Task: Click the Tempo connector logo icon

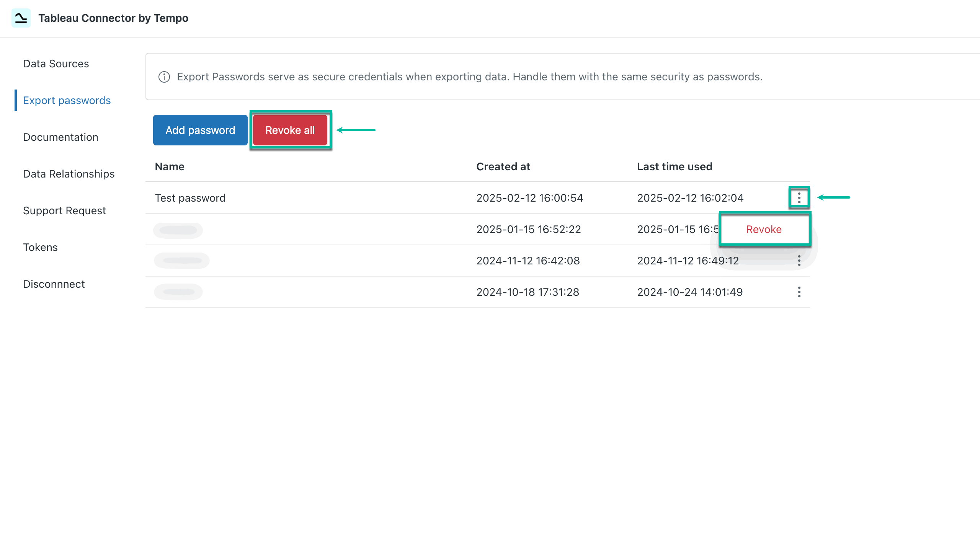Action: [21, 18]
